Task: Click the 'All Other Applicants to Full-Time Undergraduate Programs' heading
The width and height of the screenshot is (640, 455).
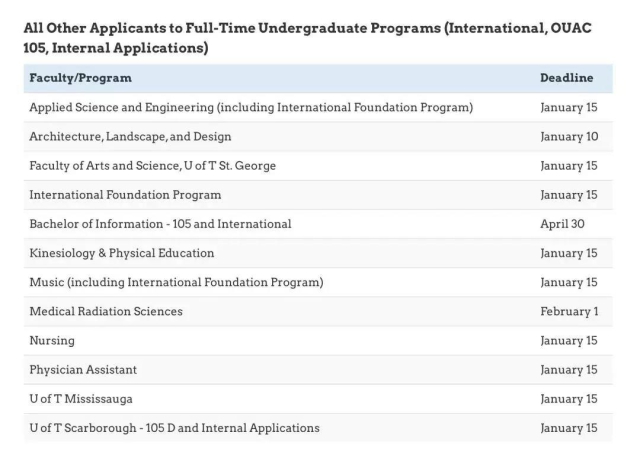Action: (307, 38)
